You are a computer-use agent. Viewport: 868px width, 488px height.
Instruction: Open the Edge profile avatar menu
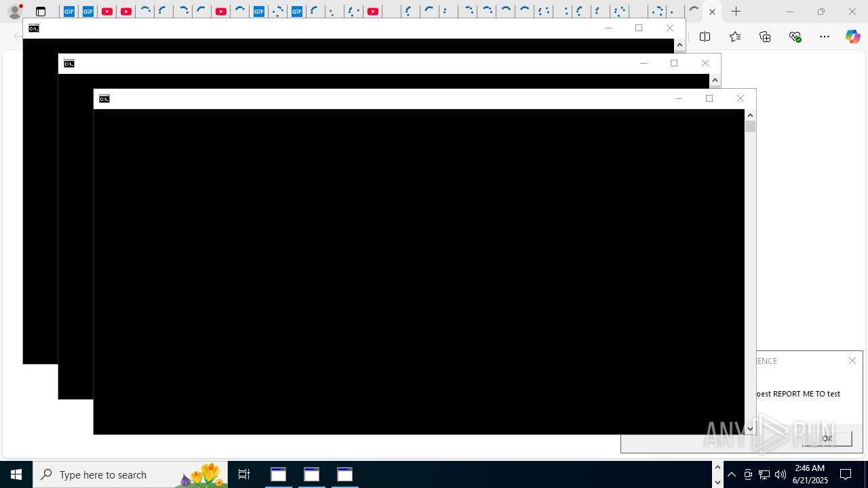pos(15,12)
